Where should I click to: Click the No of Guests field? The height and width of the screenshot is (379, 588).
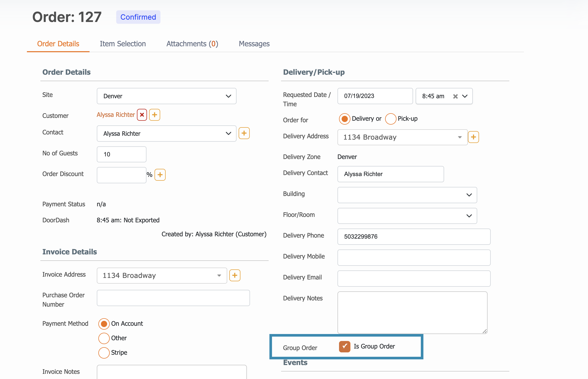(x=121, y=154)
